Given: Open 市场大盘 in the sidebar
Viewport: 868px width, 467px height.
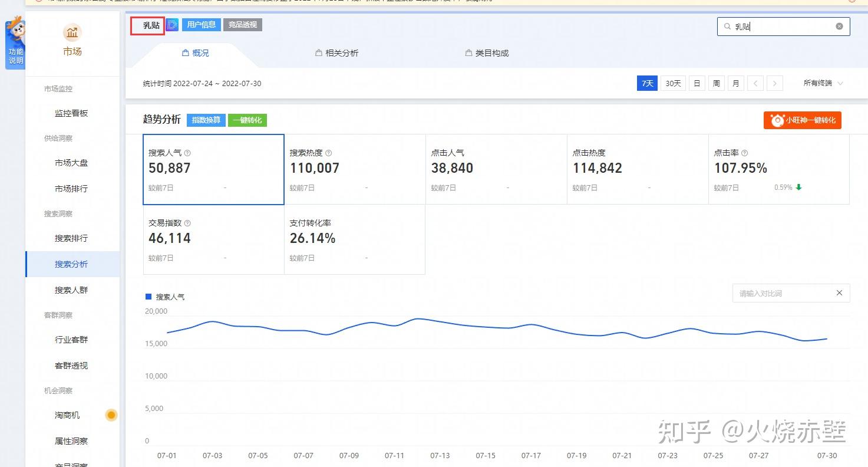Looking at the screenshot, I should (71, 163).
